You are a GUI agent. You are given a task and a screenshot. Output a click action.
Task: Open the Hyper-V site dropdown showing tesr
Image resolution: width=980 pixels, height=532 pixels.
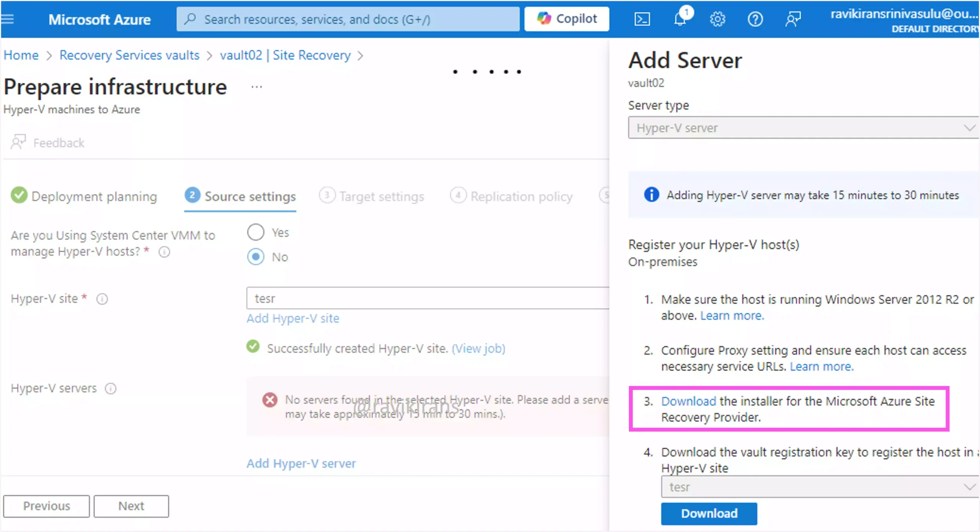tap(428, 298)
